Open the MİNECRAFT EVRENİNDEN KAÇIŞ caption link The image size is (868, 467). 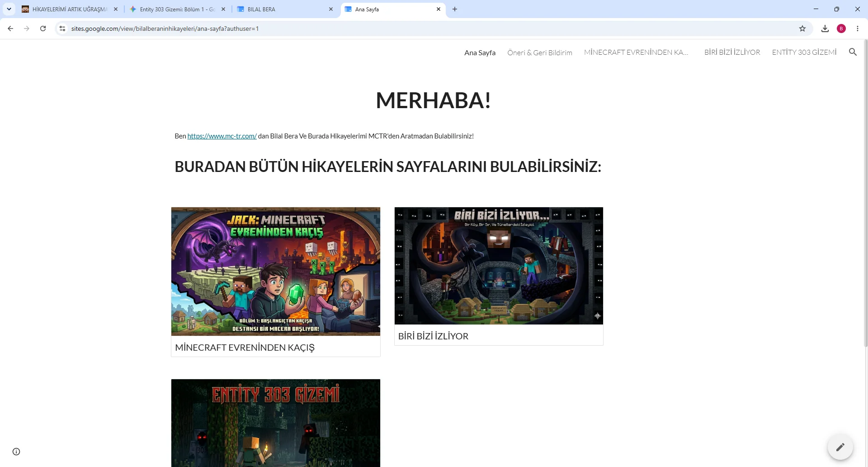point(245,348)
